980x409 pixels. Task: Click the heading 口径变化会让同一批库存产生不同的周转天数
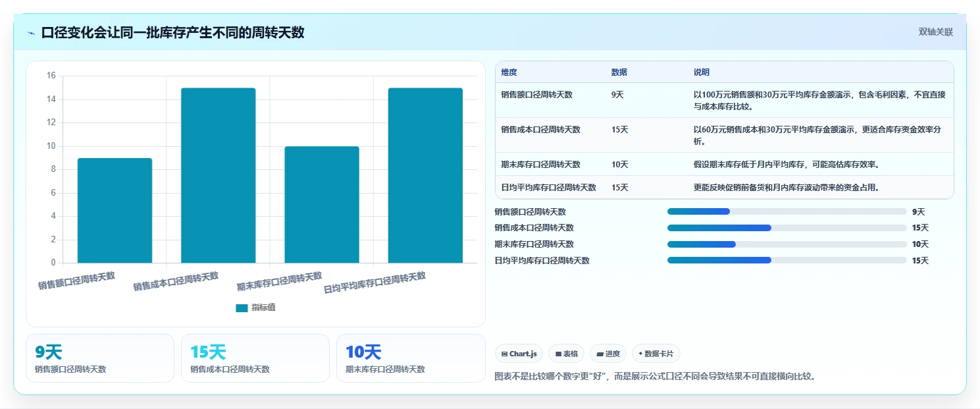[172, 32]
